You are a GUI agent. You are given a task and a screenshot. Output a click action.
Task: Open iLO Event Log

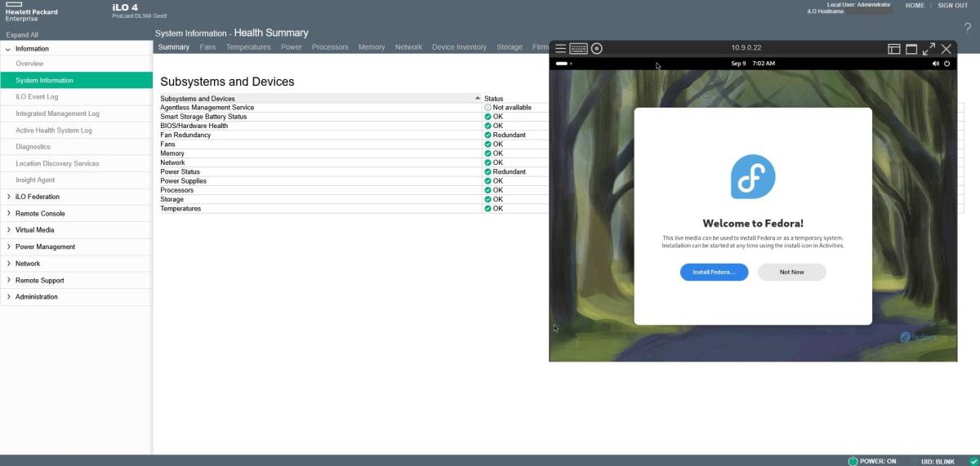[76, 97]
